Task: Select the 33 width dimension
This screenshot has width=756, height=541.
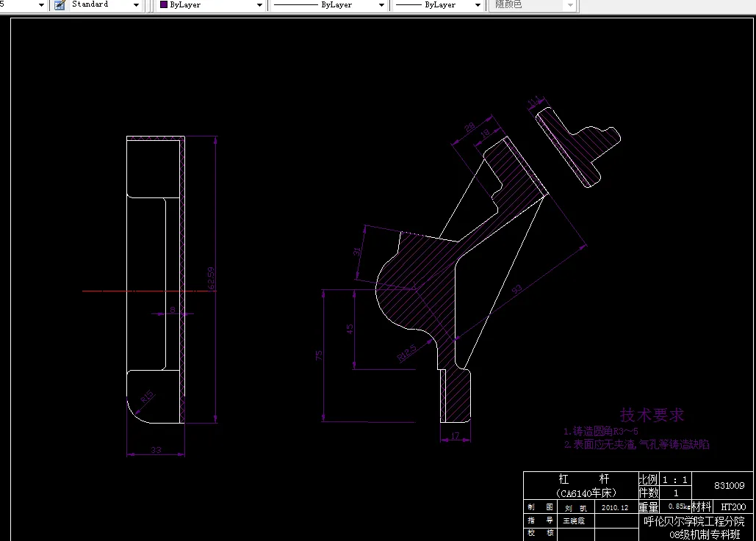Action: (156, 450)
